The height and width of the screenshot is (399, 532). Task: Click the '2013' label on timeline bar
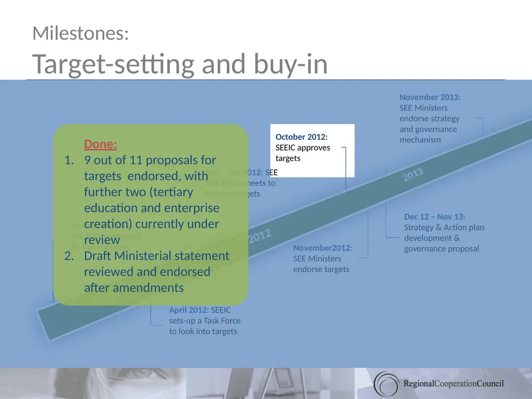413,175
